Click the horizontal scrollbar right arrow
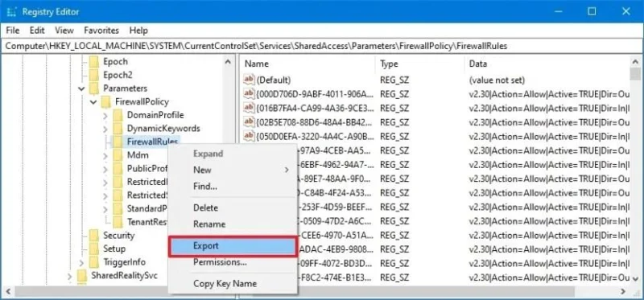Image resolution: width=644 pixels, height=300 pixels. click(x=623, y=292)
